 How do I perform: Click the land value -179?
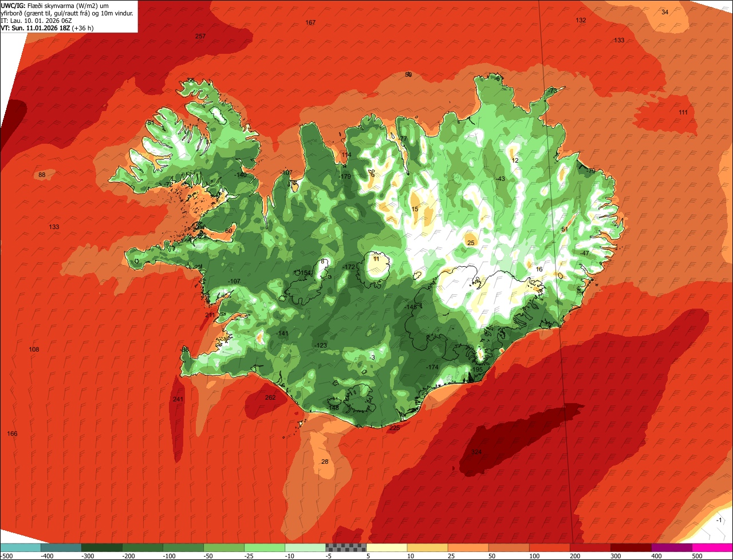(x=344, y=176)
